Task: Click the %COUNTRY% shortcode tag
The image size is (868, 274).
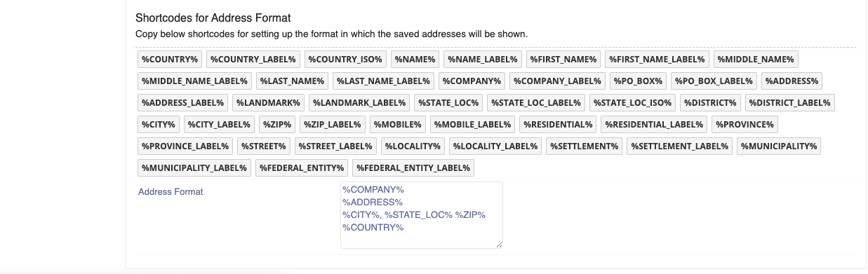Action: (170, 60)
